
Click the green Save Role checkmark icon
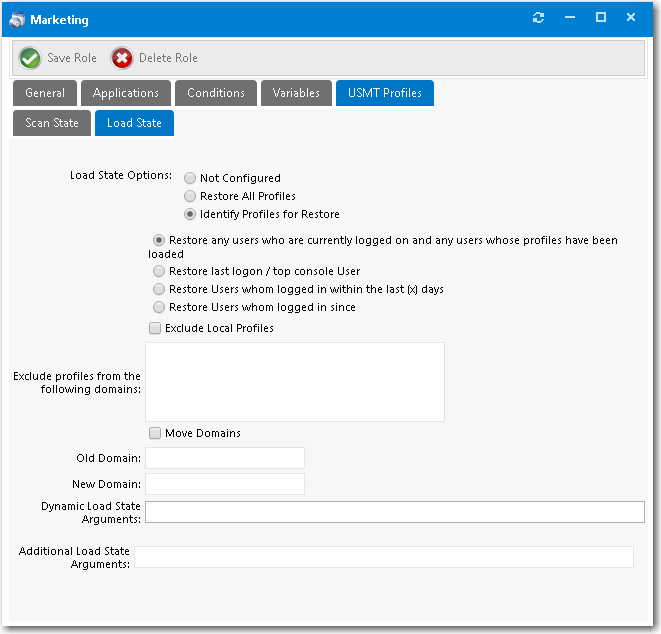(x=30, y=58)
